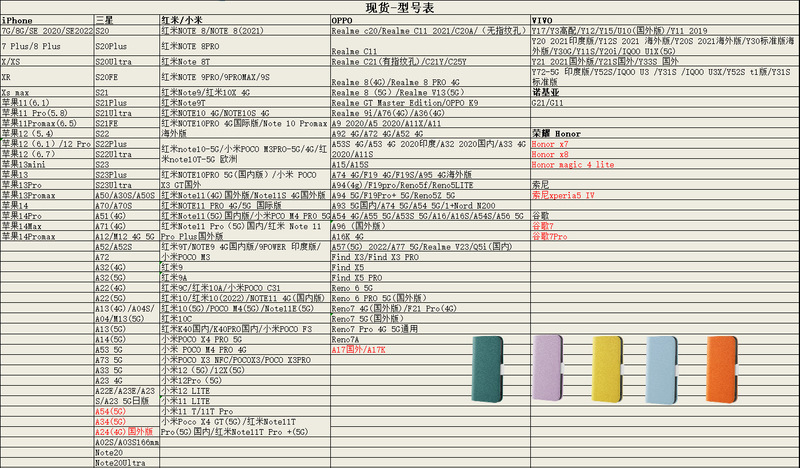Select the 'A50/A30S/A50S' cell
Viewport: 800px width, 468px height.
coord(127,195)
